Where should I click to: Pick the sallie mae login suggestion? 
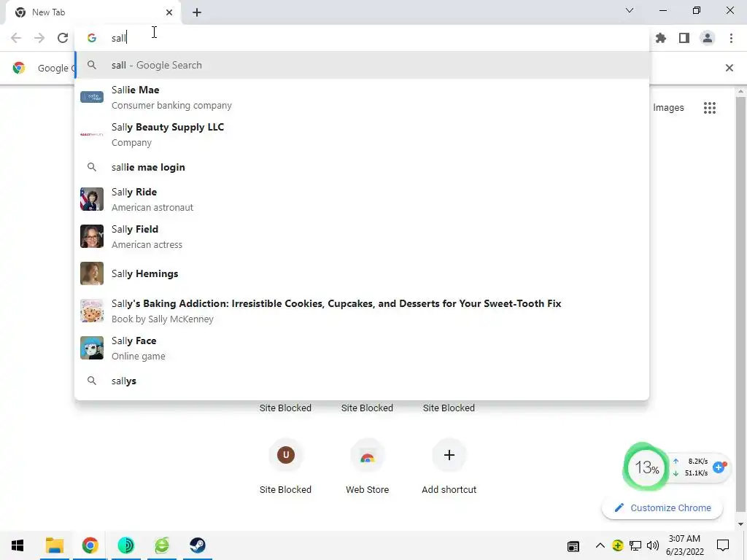coord(362,167)
